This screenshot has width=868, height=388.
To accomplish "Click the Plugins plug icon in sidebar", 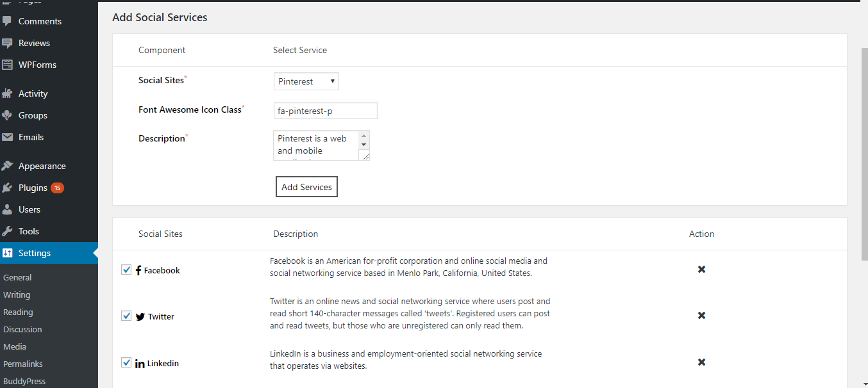I will (x=8, y=188).
